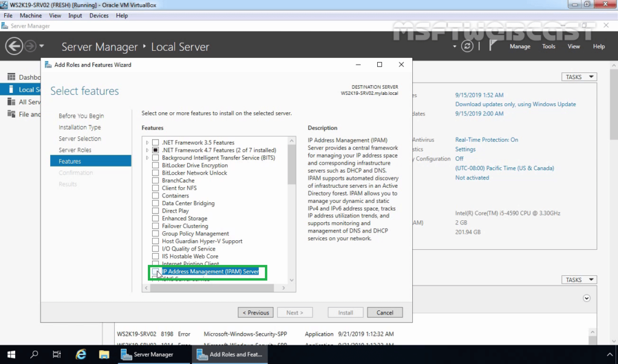Check the BranchCache feature

pos(155,180)
